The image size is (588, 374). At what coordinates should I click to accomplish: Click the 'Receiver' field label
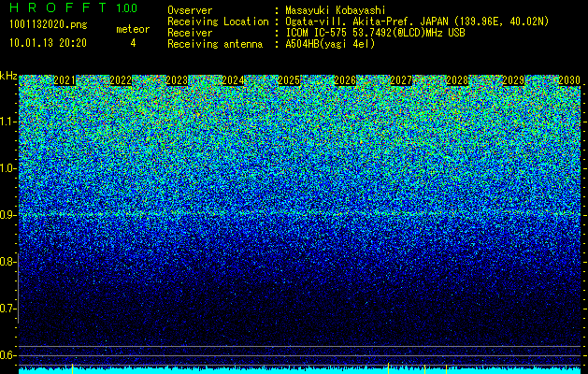(190, 33)
